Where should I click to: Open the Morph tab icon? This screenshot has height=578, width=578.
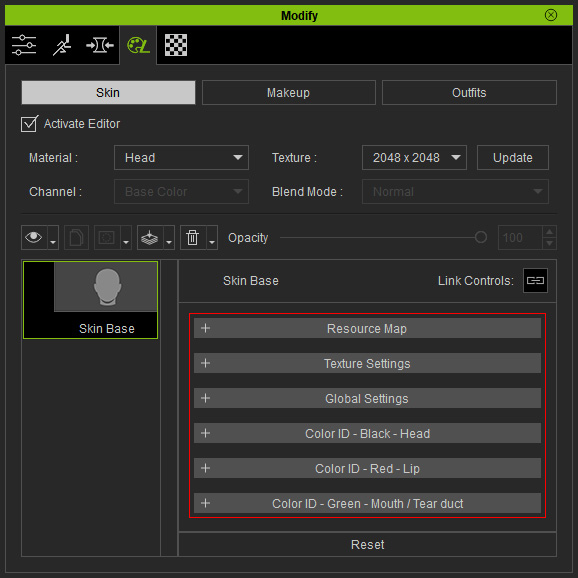pyautogui.click(x=100, y=45)
